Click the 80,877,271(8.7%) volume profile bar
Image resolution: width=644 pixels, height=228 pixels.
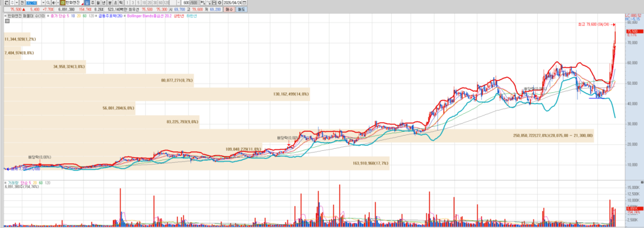coord(99,80)
